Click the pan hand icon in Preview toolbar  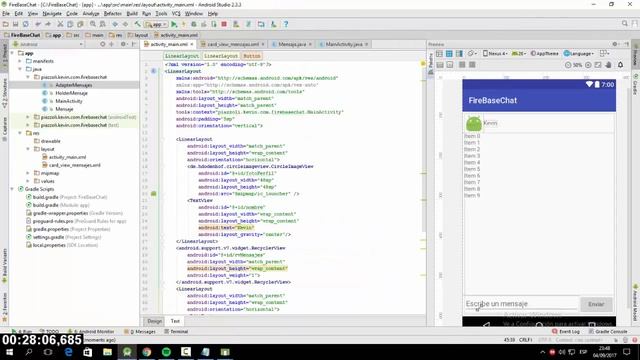click(608, 65)
